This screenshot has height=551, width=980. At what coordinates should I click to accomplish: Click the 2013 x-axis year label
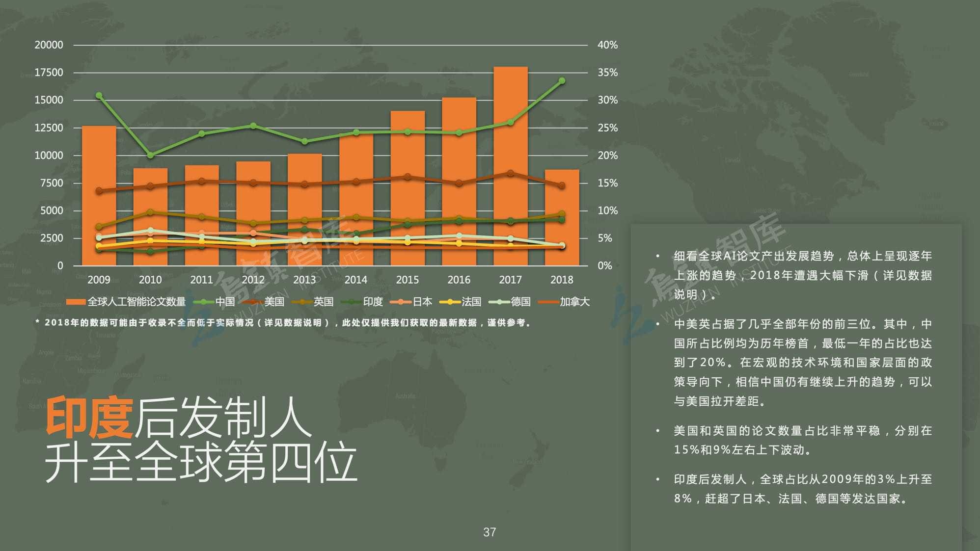pos(304,280)
